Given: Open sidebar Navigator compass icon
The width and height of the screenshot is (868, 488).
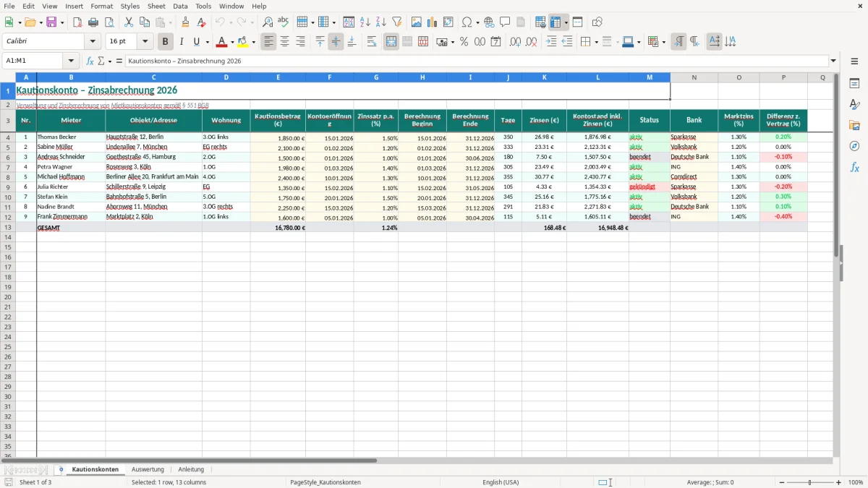Looking at the screenshot, I should (854, 146).
